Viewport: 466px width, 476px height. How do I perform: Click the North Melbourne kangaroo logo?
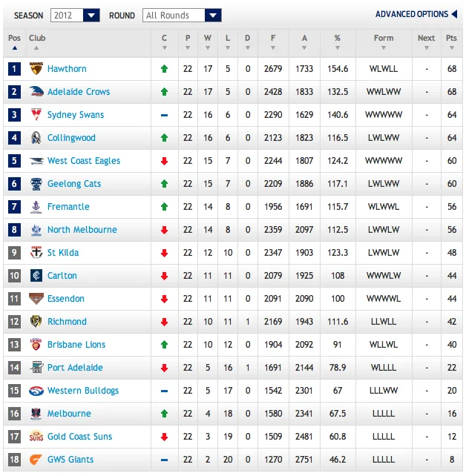pos(36,230)
